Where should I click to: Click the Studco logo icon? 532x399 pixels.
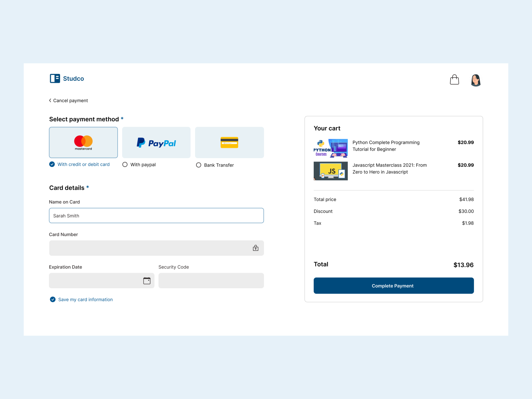[55, 78]
